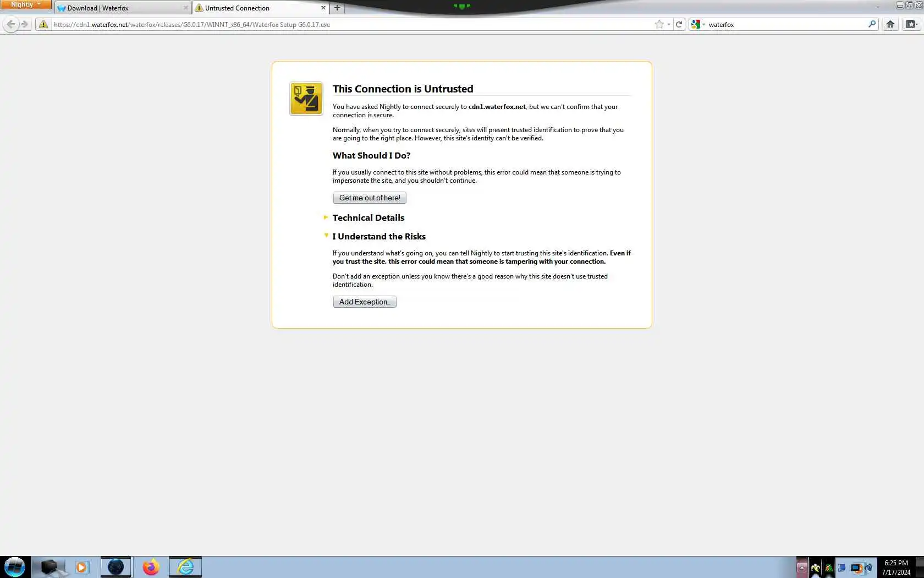Close the Download | Waterfox tab
Screen dimensions: 924x578
point(185,8)
